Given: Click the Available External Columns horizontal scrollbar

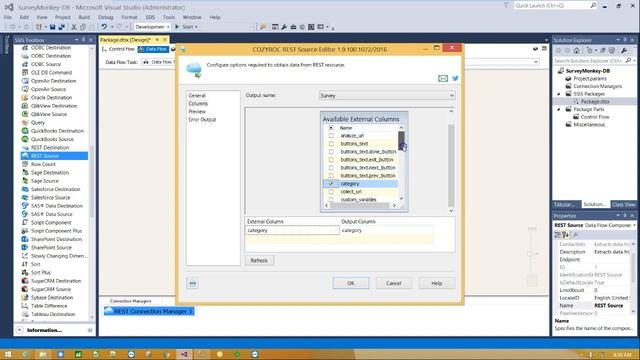Looking at the screenshot, I should (360, 205).
